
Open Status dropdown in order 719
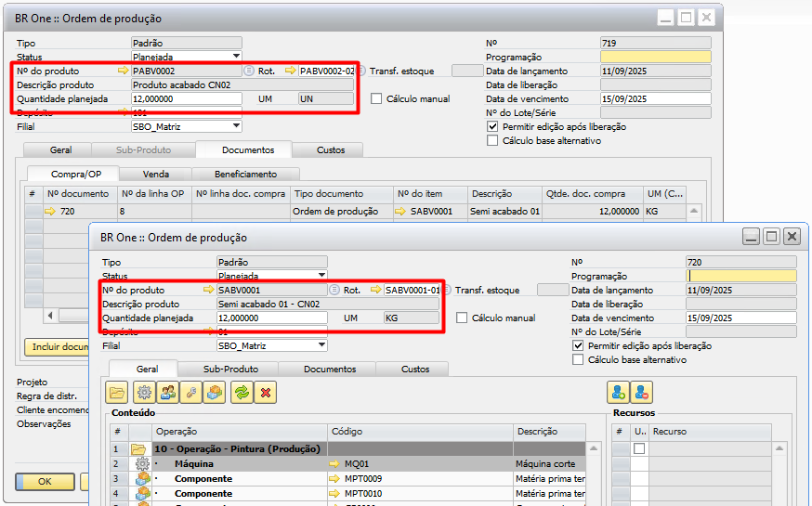coord(236,57)
